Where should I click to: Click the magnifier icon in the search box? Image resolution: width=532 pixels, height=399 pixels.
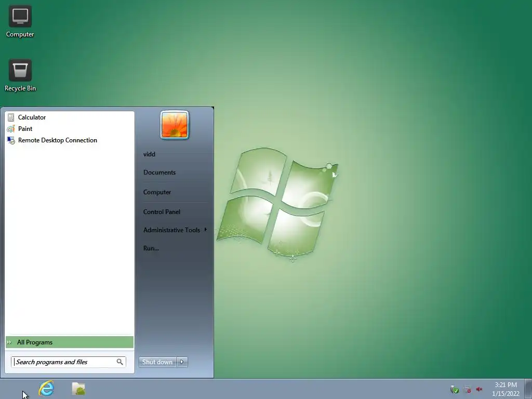(120, 362)
